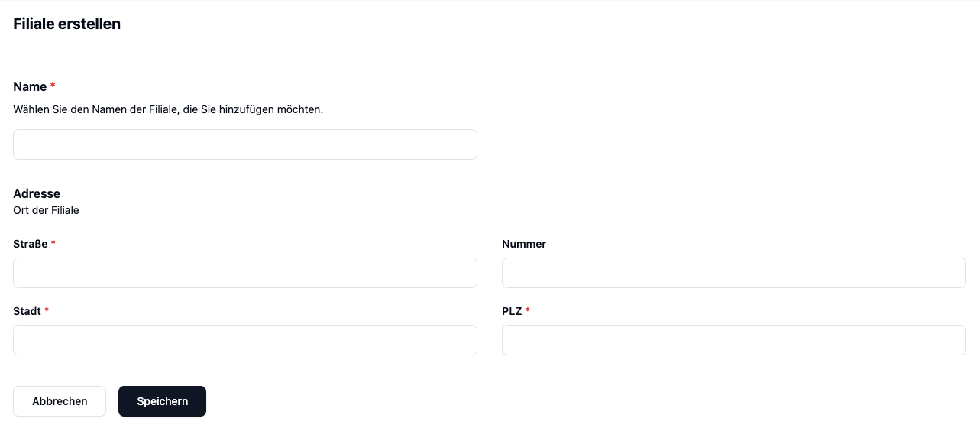
Task: Focus the Straße text field
Action: [245, 273]
